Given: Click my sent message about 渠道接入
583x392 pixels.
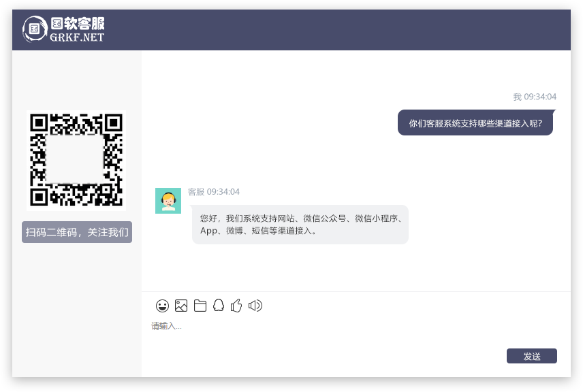Looking at the screenshot, I should pos(475,123).
